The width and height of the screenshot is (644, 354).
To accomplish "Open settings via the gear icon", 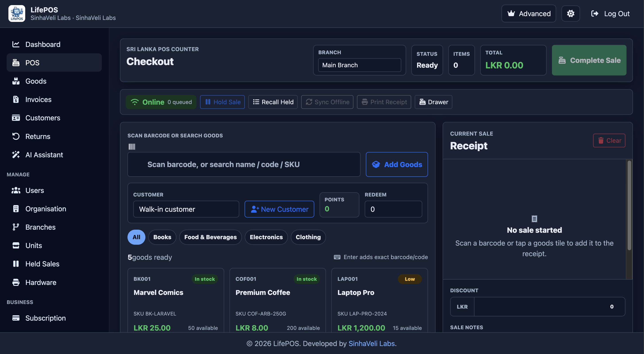I will tap(571, 13).
